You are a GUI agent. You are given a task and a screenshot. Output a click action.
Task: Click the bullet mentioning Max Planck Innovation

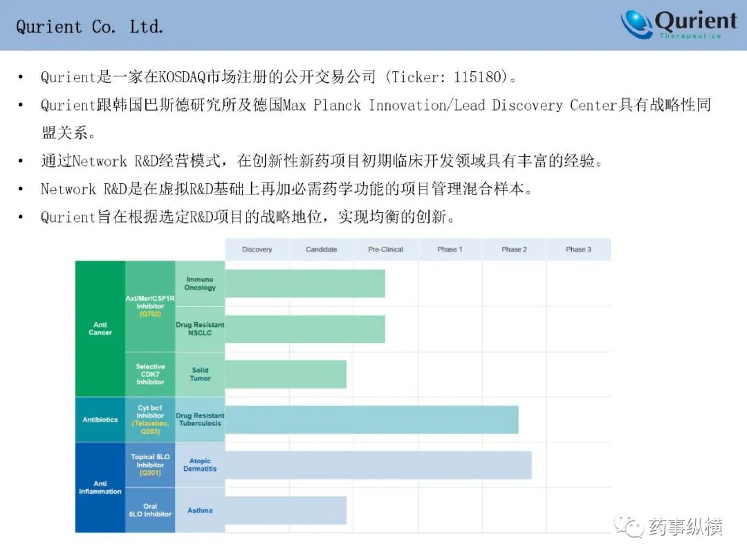coord(376,119)
